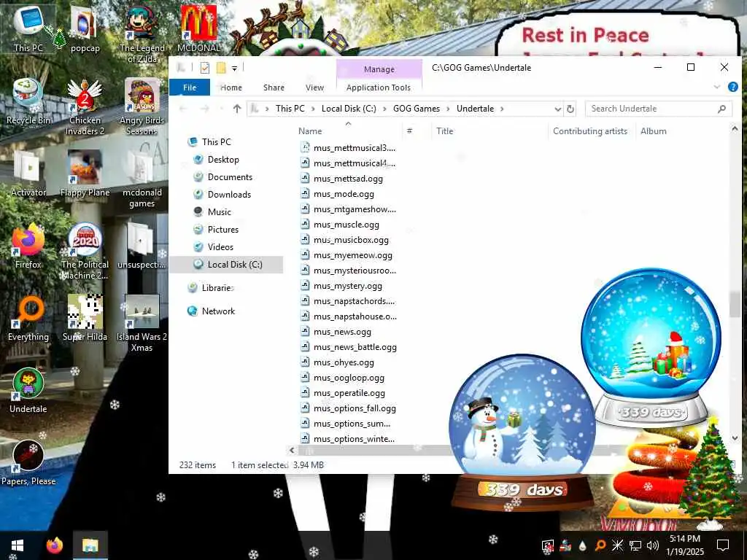Sort by Contributing artists column
The width and height of the screenshot is (747, 560).
click(x=590, y=131)
